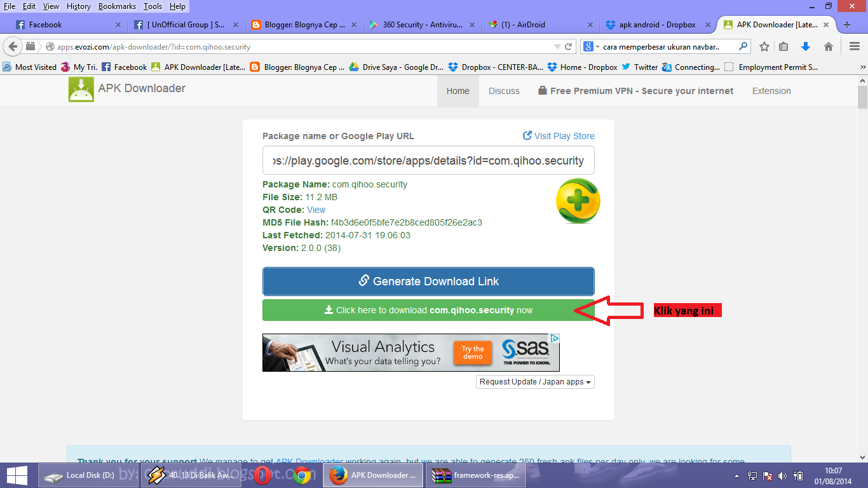Expand Request Update / Japan apps dropdown
Image resolution: width=868 pixels, height=488 pixels.
point(535,382)
